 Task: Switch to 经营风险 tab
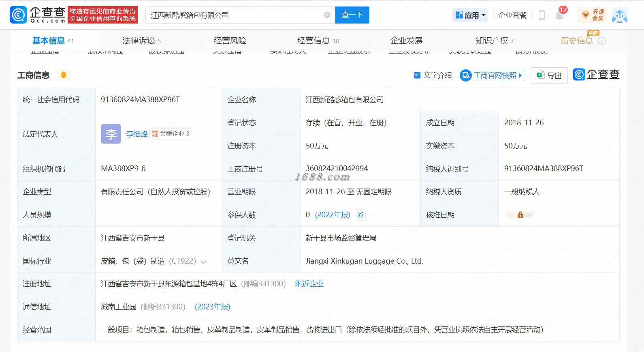(230, 41)
